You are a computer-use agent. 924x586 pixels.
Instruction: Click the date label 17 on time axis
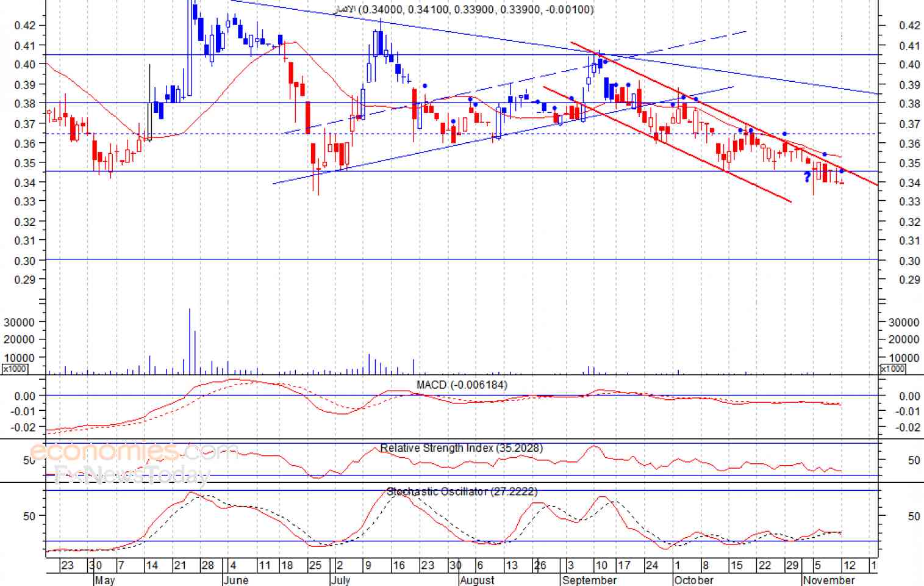click(x=624, y=565)
